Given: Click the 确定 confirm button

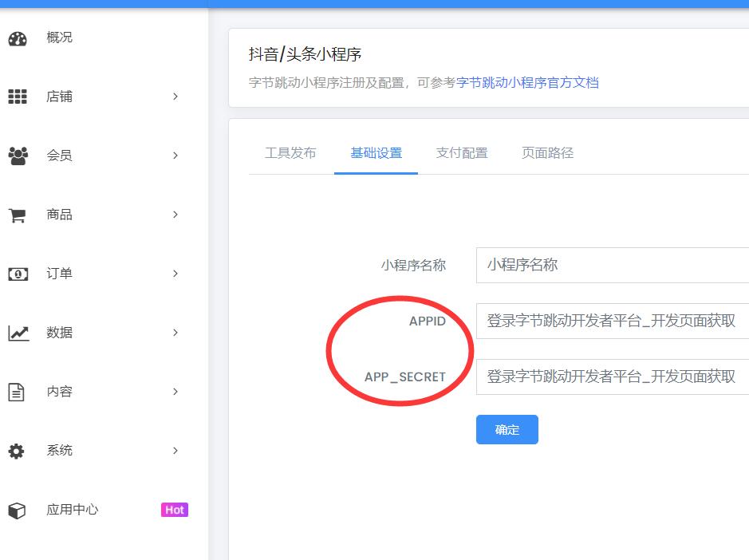Looking at the screenshot, I should coord(507,429).
